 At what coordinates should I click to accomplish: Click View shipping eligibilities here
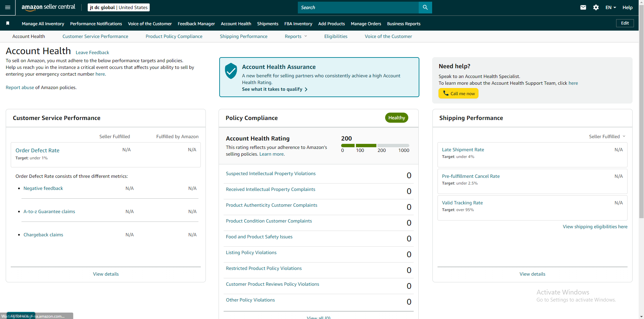(x=595, y=227)
